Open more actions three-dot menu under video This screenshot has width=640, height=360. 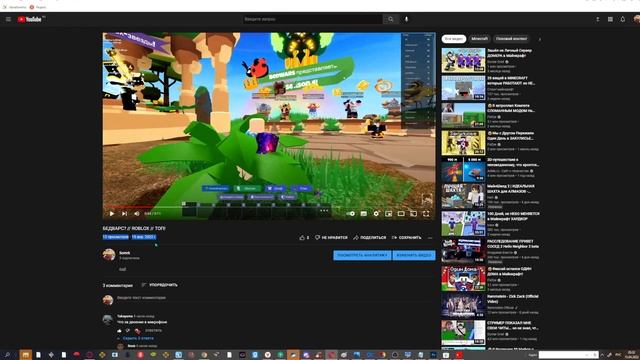pyautogui.click(x=430, y=238)
